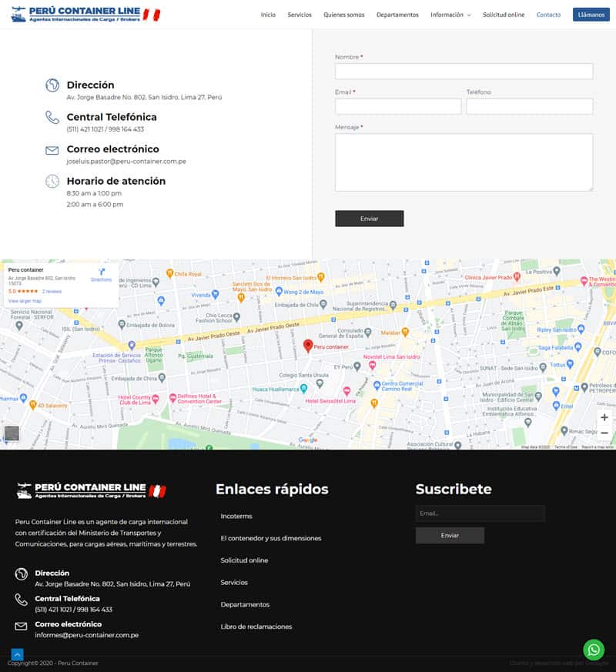Focus the Nombre input field
Image resolution: width=616 pixels, height=672 pixels.
(464, 71)
